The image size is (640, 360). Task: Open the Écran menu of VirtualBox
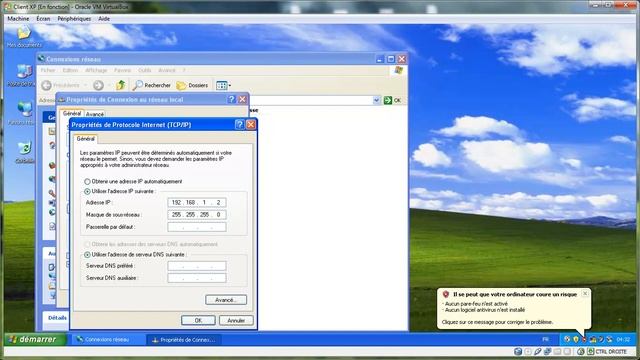43,19
